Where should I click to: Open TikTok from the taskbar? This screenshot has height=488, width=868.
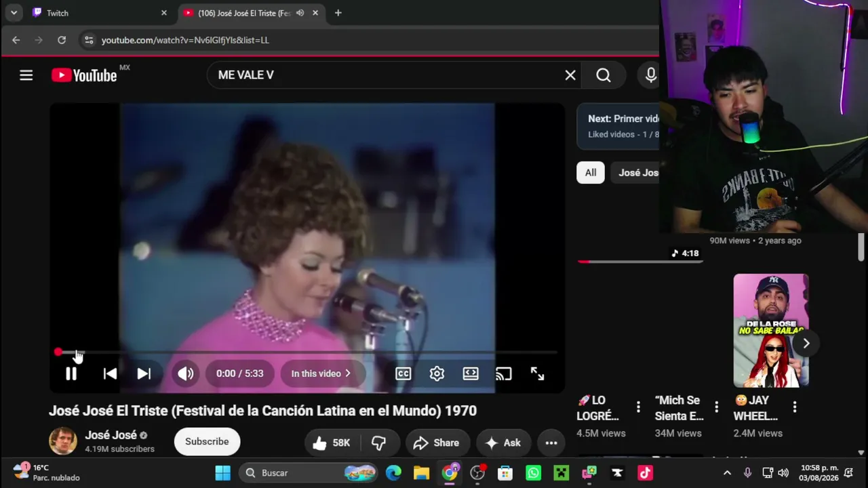(645, 473)
